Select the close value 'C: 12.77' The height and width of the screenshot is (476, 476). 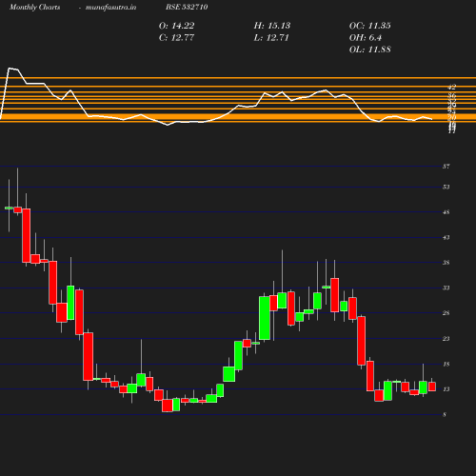[176, 38]
